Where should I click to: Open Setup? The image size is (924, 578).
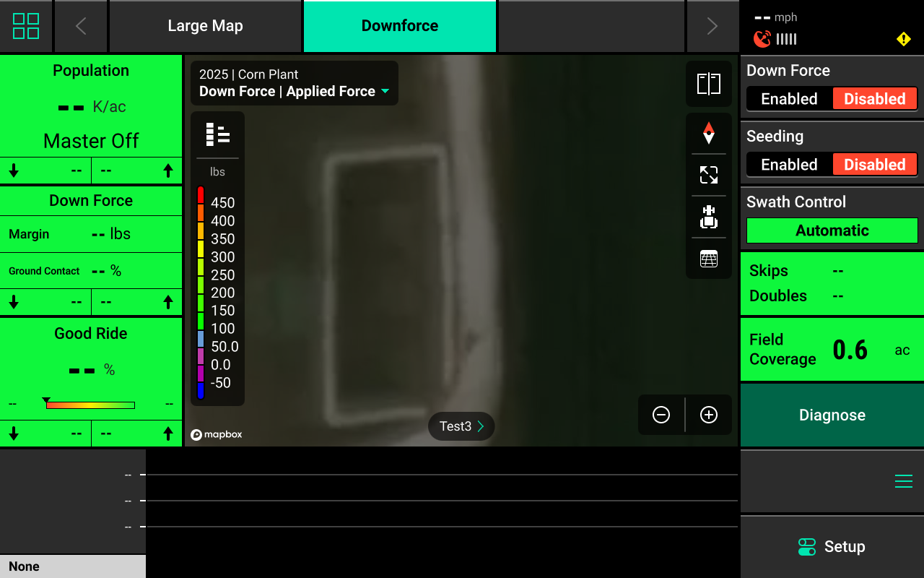[831, 547]
